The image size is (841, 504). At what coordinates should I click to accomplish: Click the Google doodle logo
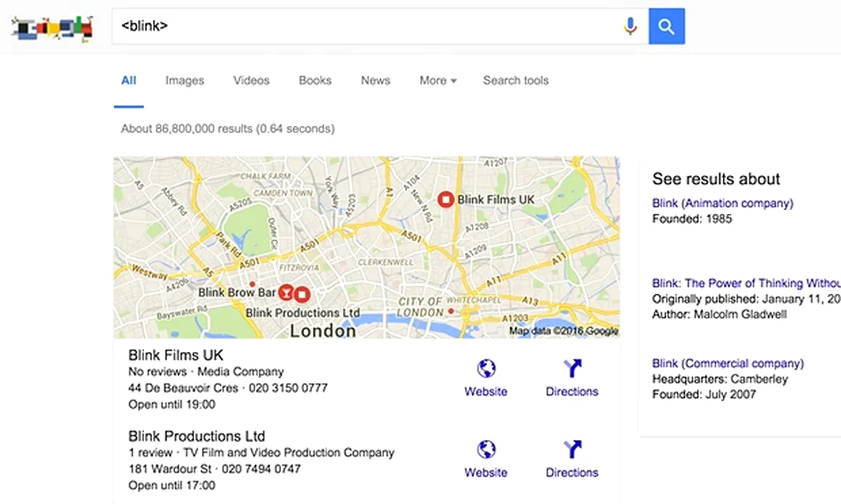52,28
